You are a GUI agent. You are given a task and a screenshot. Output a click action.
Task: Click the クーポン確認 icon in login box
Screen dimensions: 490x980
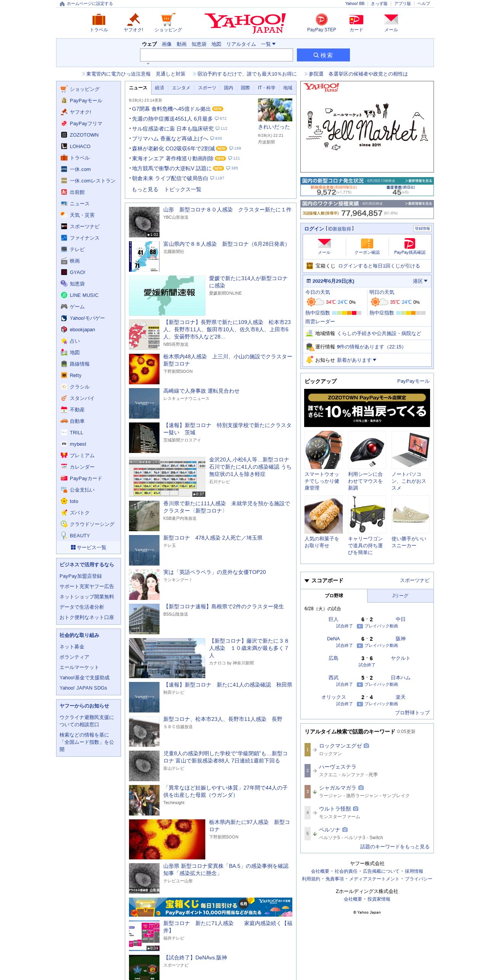click(367, 243)
